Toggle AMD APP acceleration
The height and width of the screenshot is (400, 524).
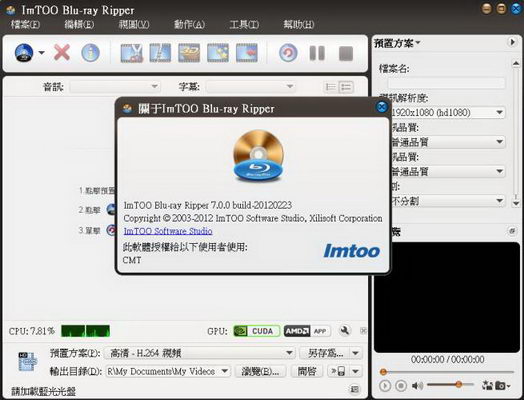[x=307, y=331]
